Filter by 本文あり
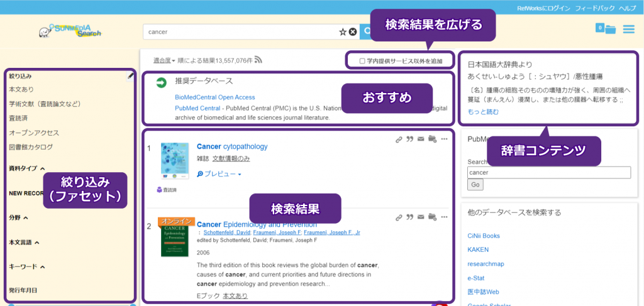 coord(21,89)
